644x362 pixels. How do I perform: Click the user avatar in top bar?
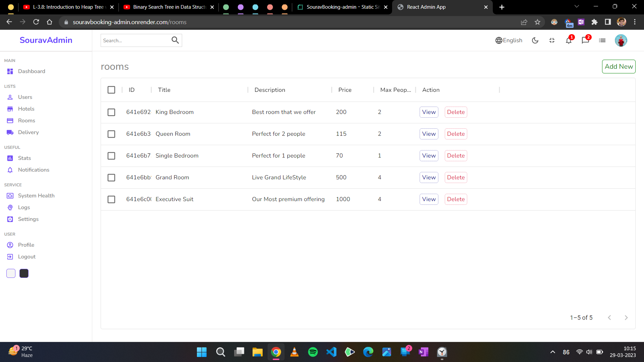tap(621, 41)
